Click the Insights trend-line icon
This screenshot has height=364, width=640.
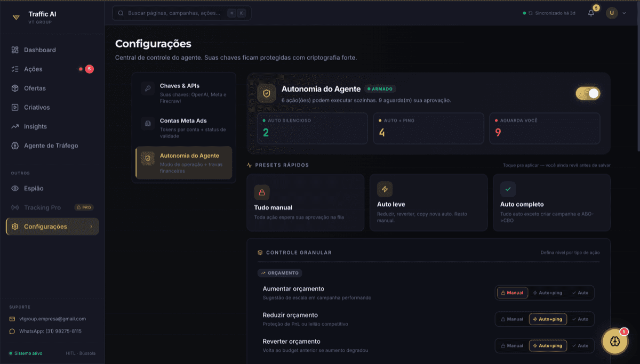(15, 127)
